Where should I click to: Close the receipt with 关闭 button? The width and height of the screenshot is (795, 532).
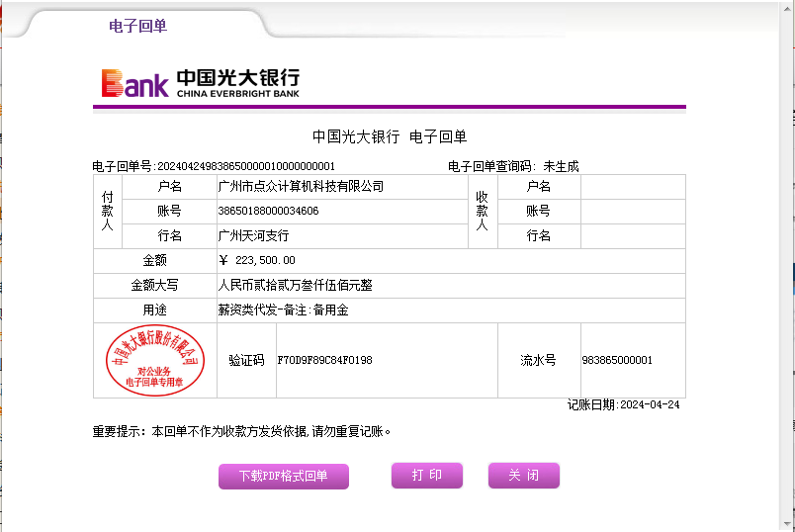coord(523,476)
